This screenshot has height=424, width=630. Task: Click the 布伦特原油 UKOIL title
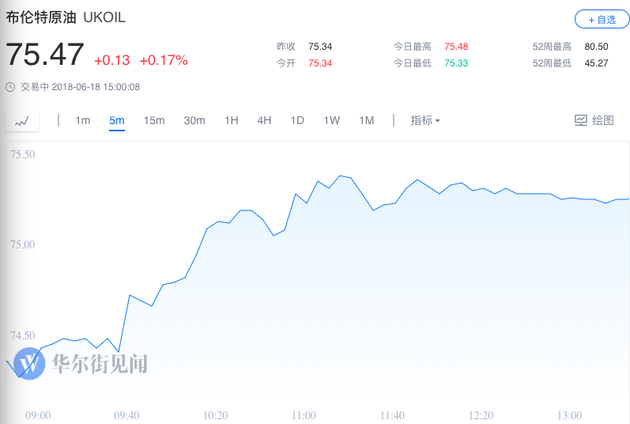pos(65,17)
